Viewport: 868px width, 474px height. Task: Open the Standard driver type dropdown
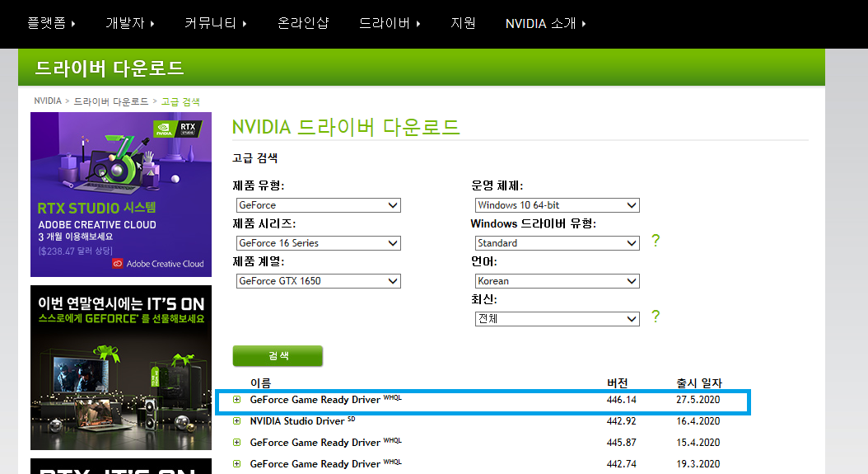(x=557, y=243)
